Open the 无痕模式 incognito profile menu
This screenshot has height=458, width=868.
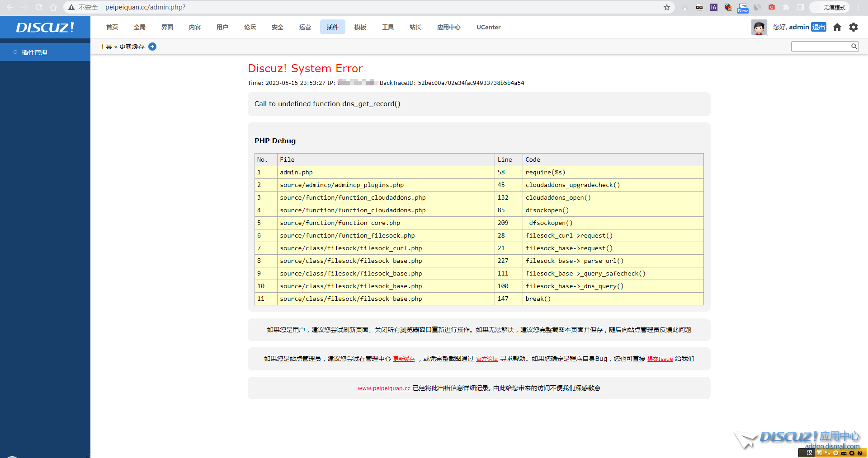click(x=830, y=7)
